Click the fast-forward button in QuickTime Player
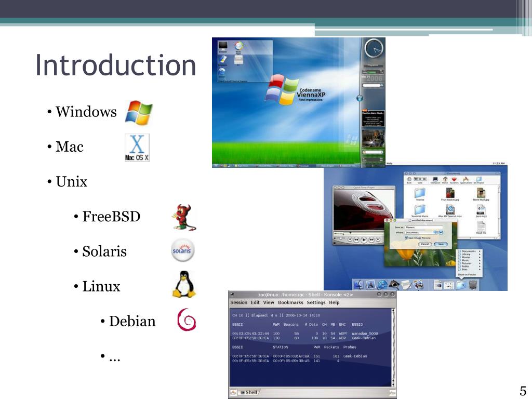Screen dimensions: 532x399 (371, 240)
